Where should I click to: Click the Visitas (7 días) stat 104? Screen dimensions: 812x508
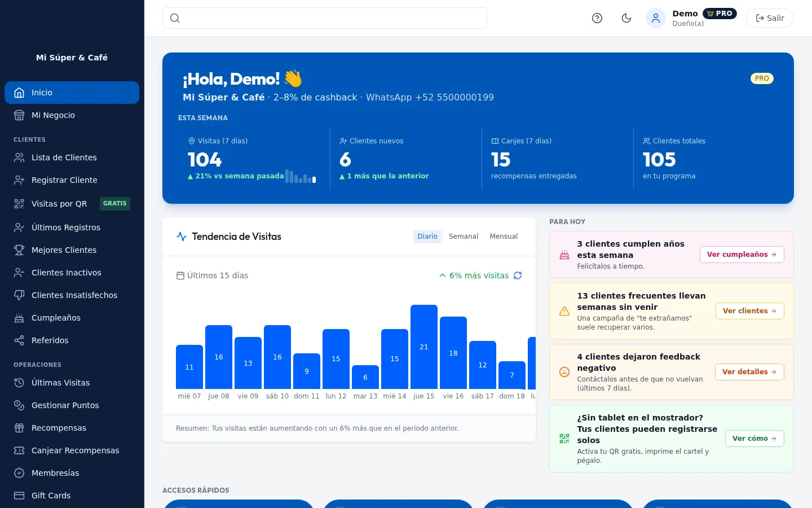click(x=205, y=160)
